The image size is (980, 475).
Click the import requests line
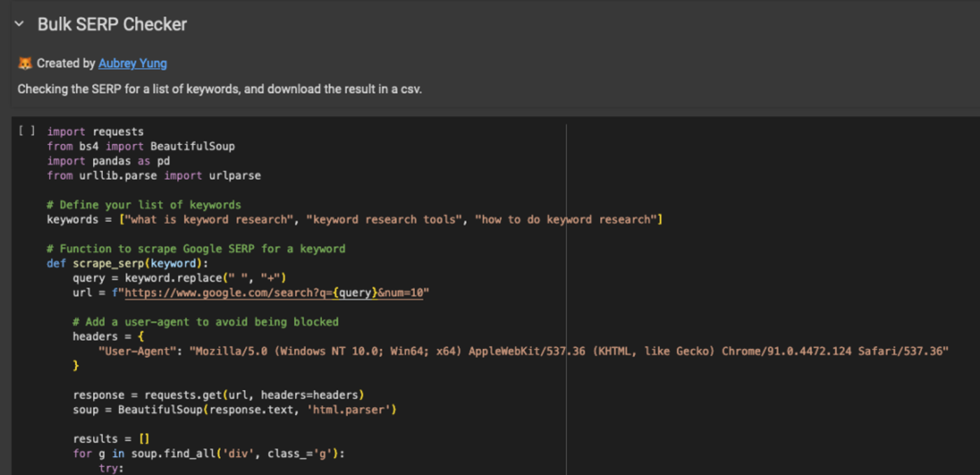point(94,131)
